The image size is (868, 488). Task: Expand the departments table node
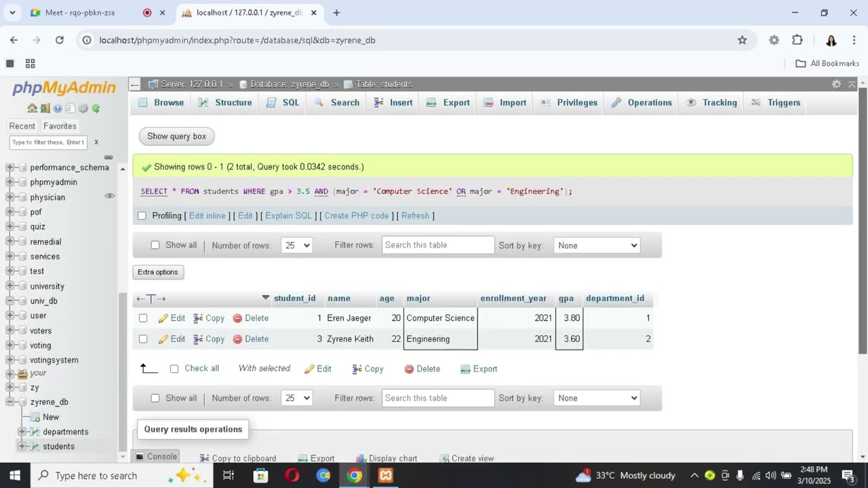tap(22, 432)
